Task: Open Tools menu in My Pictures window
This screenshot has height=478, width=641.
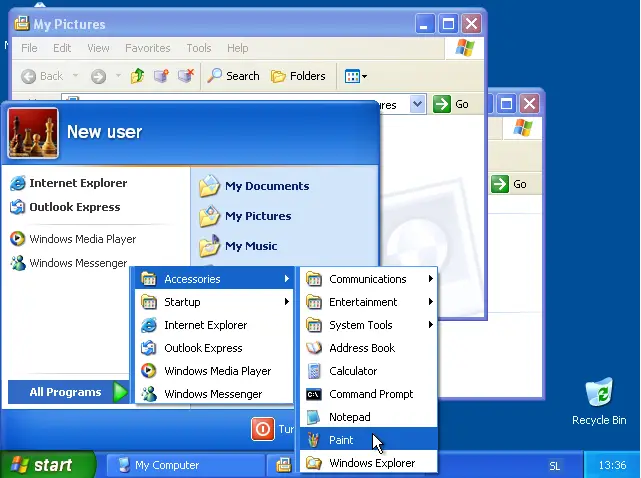Action: point(199,48)
